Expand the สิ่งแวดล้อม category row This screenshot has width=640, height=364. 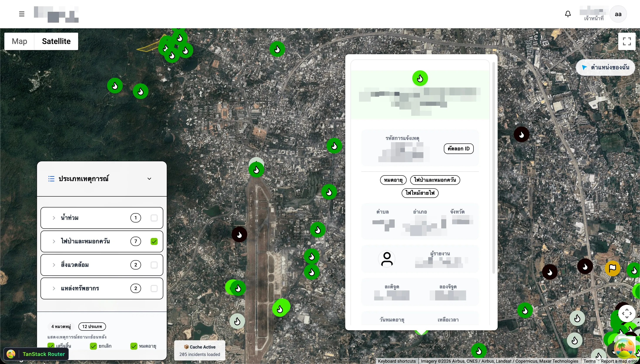click(x=54, y=265)
